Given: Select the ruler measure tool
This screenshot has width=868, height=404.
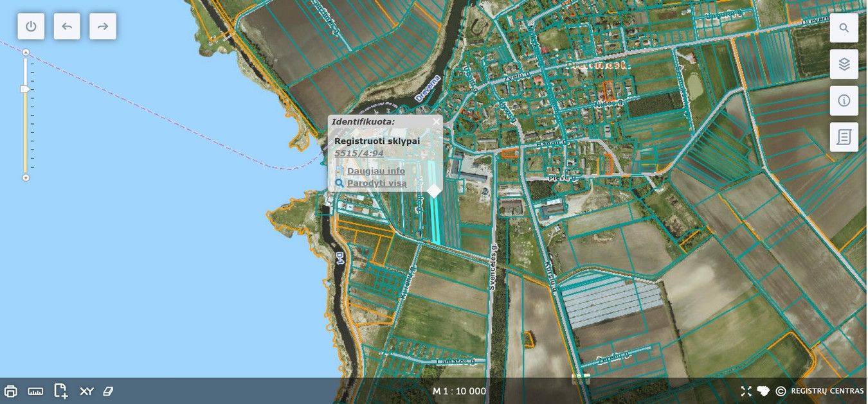Looking at the screenshot, I should (x=35, y=391).
